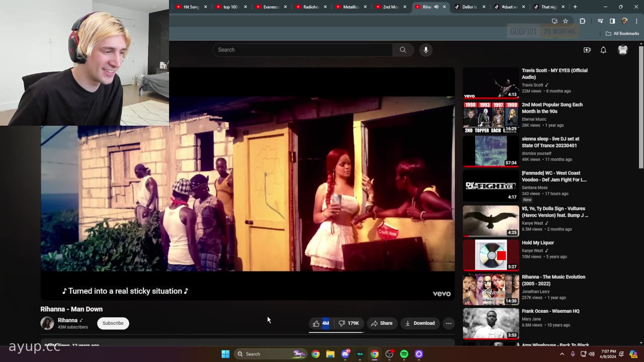644x362 pixels.
Task: Start voice search with the microphone icon
Action: (426, 50)
